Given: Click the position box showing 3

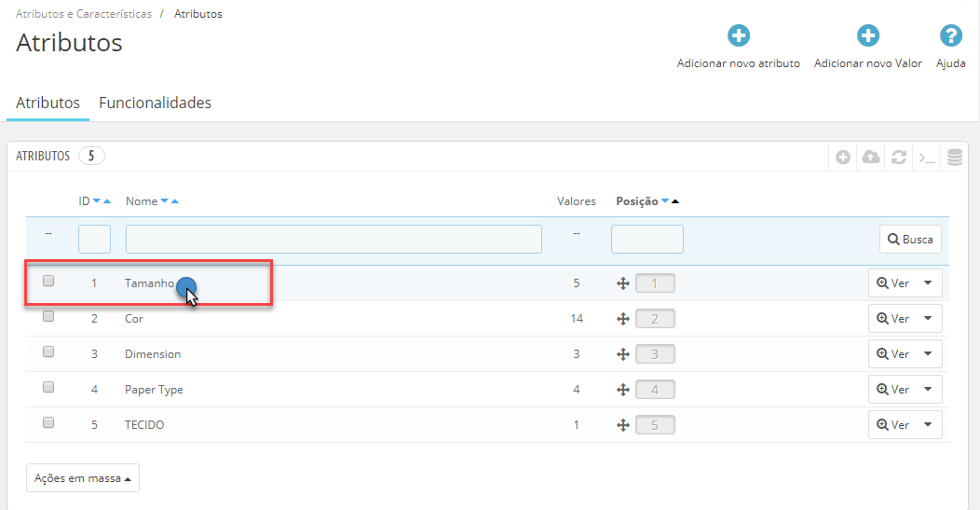Looking at the screenshot, I should 655,354.
